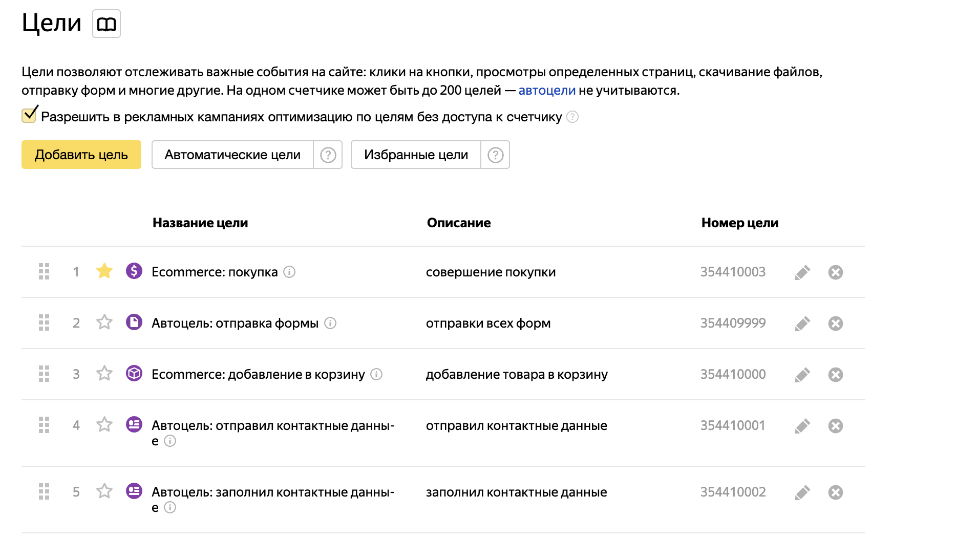
Task: Grab the drag handle of goal row 1
Action: pos(44,271)
